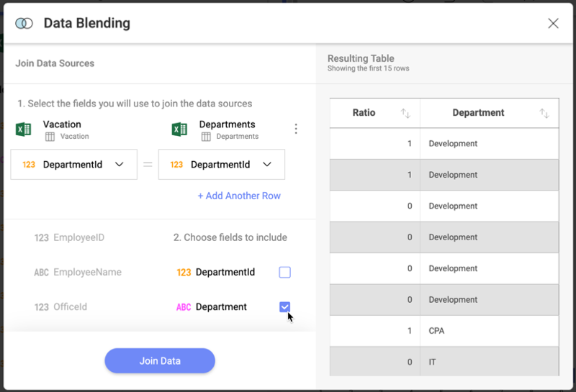Select the EmployeeName field in the list
The image size is (576, 392).
coord(78,273)
